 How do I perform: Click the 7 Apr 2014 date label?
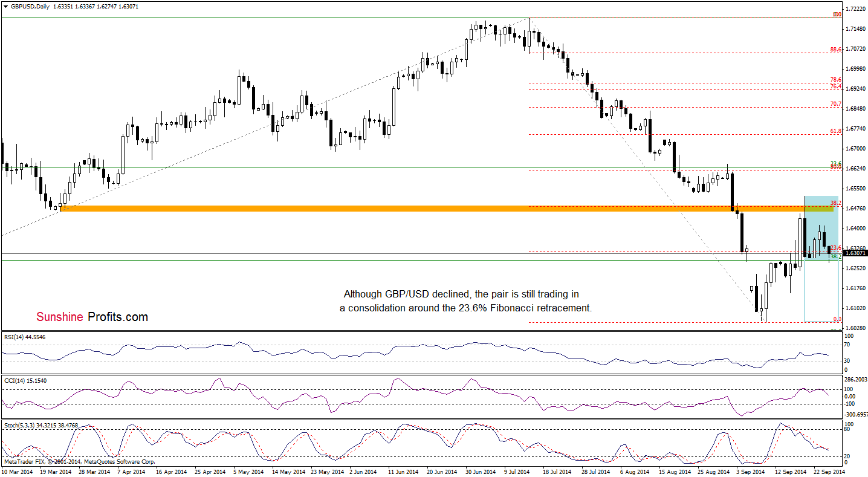pos(132,470)
